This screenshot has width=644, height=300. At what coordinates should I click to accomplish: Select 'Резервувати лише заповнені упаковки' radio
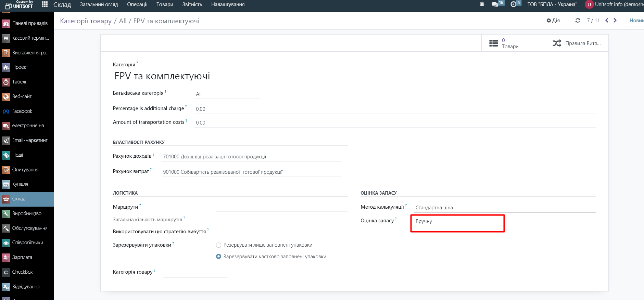219,245
